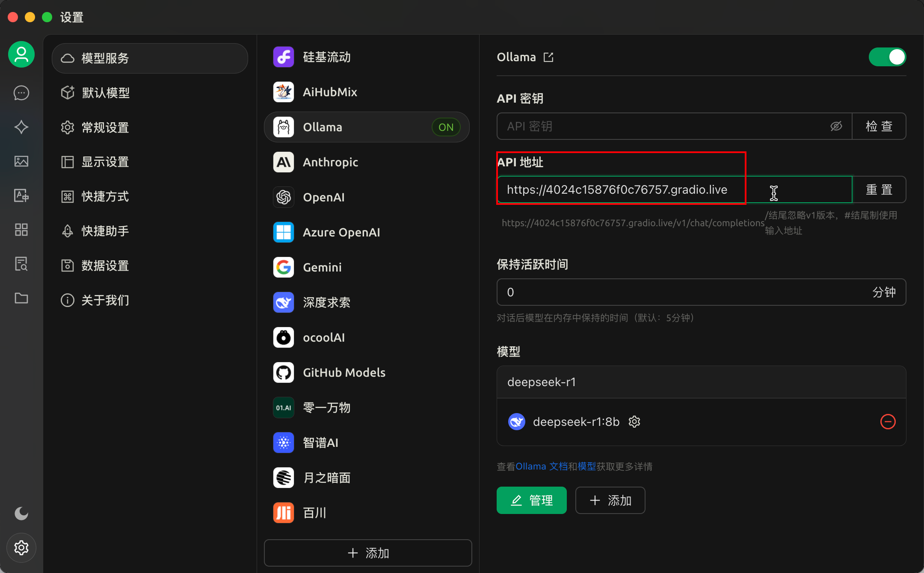
Task: Open the mini apps grid icon
Action: click(21, 230)
